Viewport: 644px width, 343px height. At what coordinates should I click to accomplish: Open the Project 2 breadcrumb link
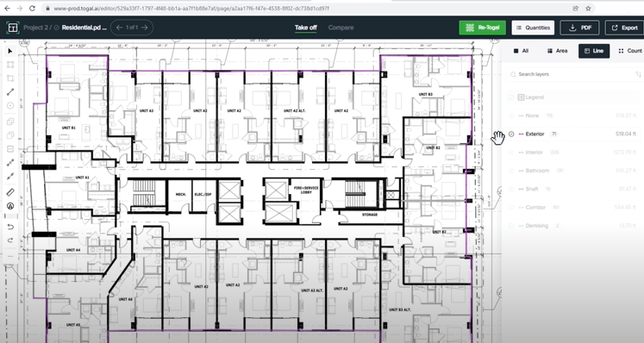(x=35, y=28)
